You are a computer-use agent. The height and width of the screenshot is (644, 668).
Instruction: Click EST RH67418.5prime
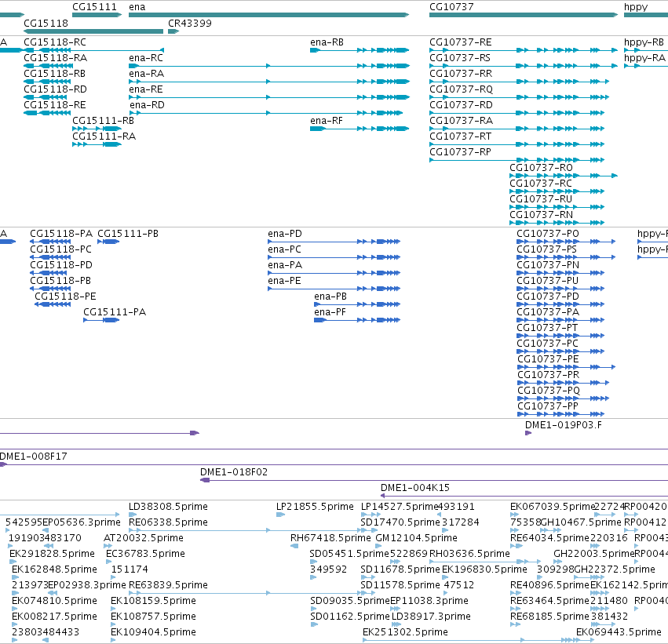click(x=330, y=538)
